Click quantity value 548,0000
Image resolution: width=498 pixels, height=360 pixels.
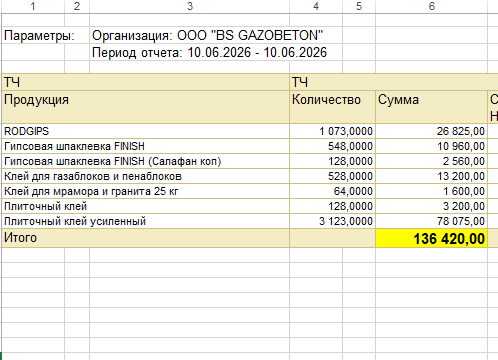(333, 146)
